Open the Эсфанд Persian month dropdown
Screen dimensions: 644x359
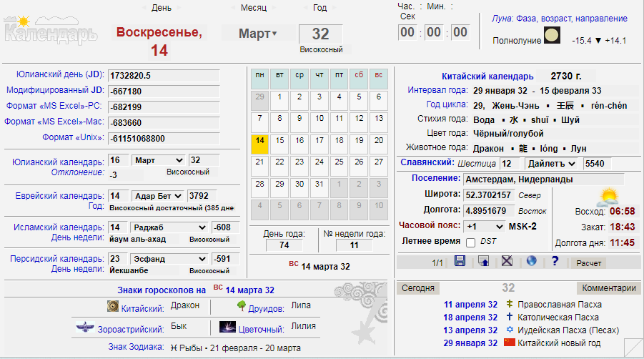pyautogui.click(x=169, y=259)
